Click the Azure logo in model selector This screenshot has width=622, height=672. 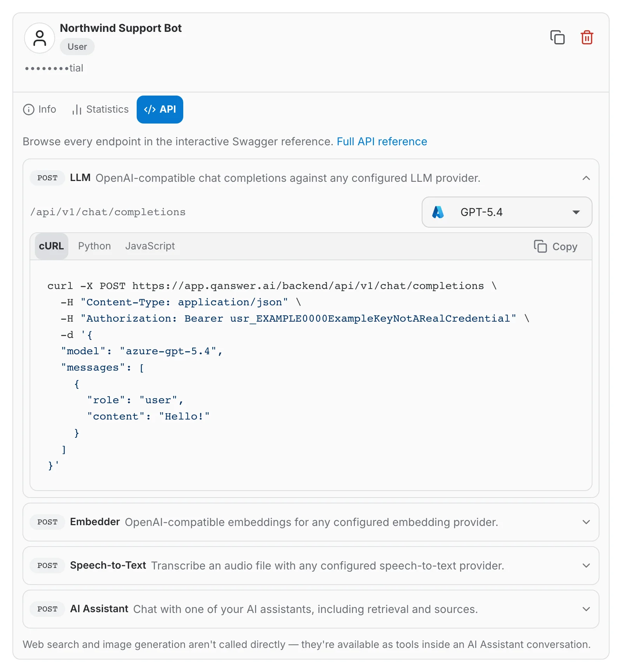pyautogui.click(x=438, y=212)
